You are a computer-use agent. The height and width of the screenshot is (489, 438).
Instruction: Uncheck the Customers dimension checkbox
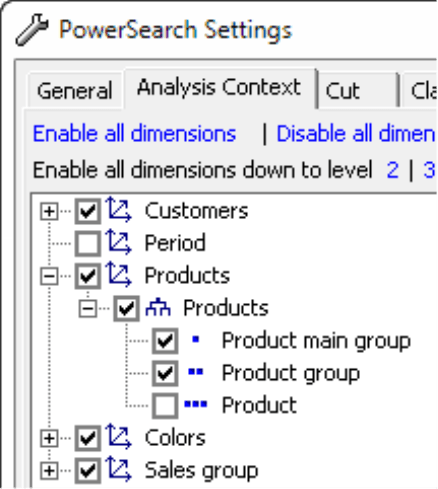pos(88,211)
